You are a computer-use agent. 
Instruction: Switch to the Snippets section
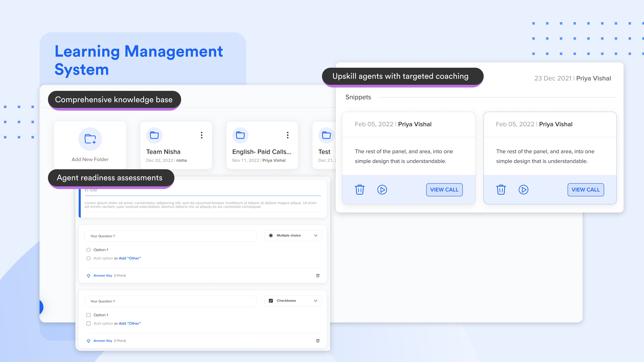(358, 97)
